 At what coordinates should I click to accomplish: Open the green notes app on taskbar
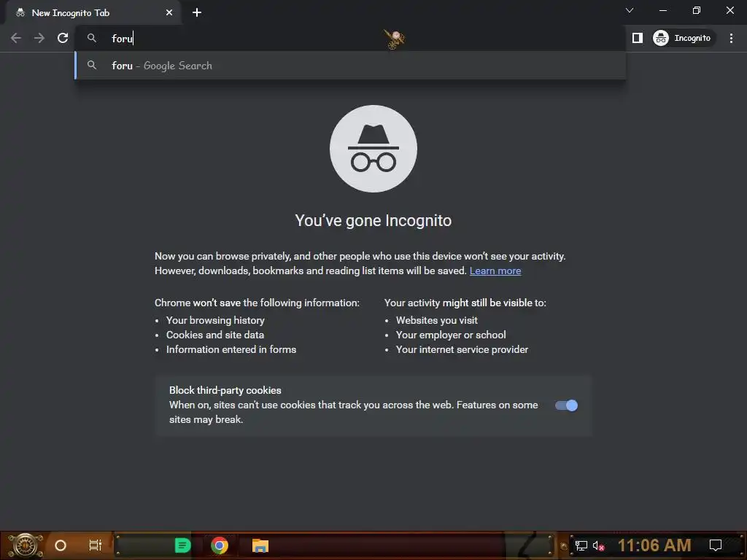(x=182, y=545)
